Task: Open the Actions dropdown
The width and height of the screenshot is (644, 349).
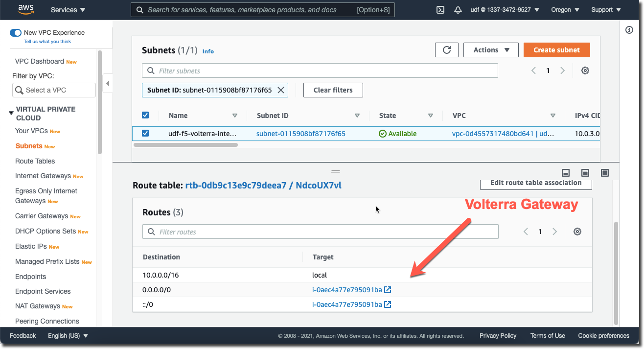Action: tap(491, 50)
